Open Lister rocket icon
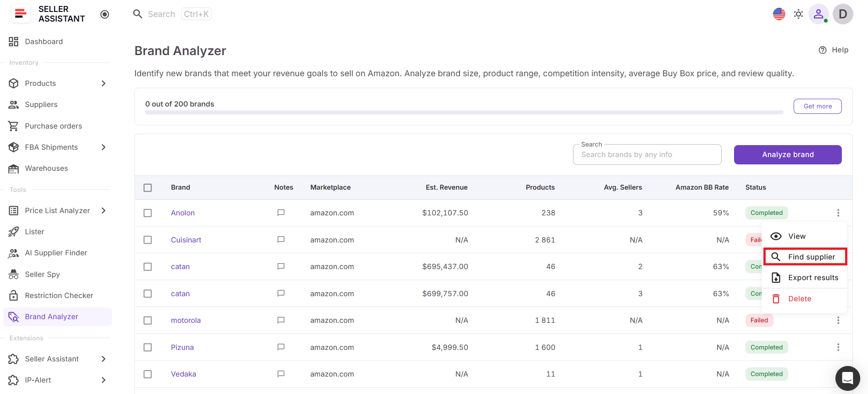Image resolution: width=868 pixels, height=394 pixels. (14, 232)
